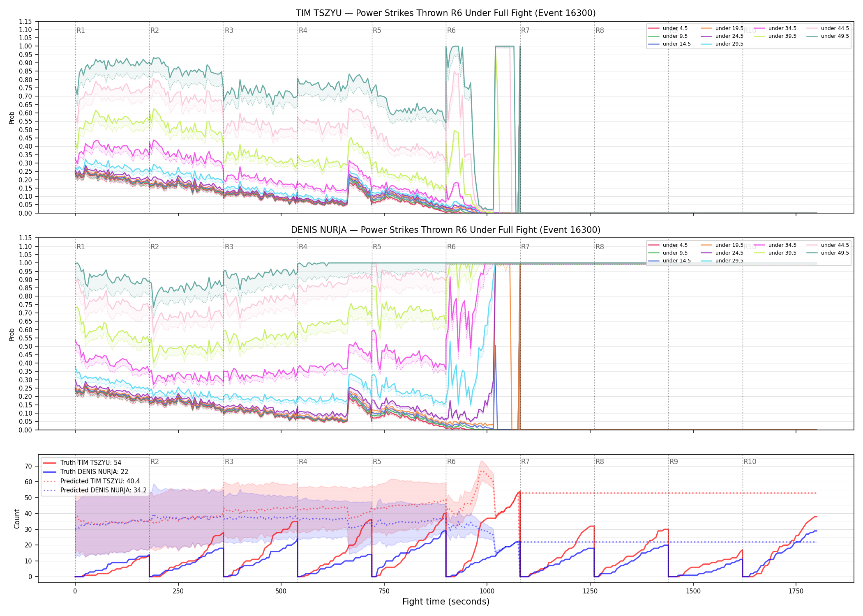The height and width of the screenshot is (616, 863).
Task: Click the R1 round label in top chart
Action: tap(81, 30)
